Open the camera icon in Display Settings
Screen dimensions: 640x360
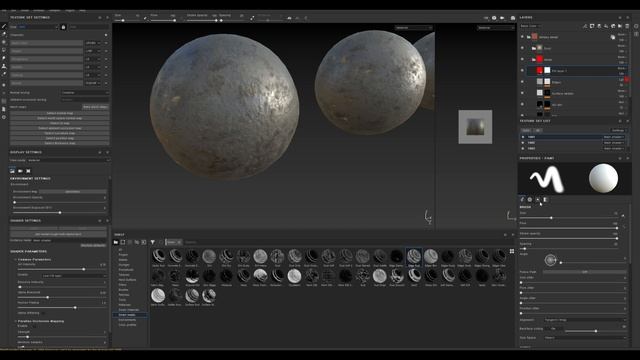click(20, 171)
